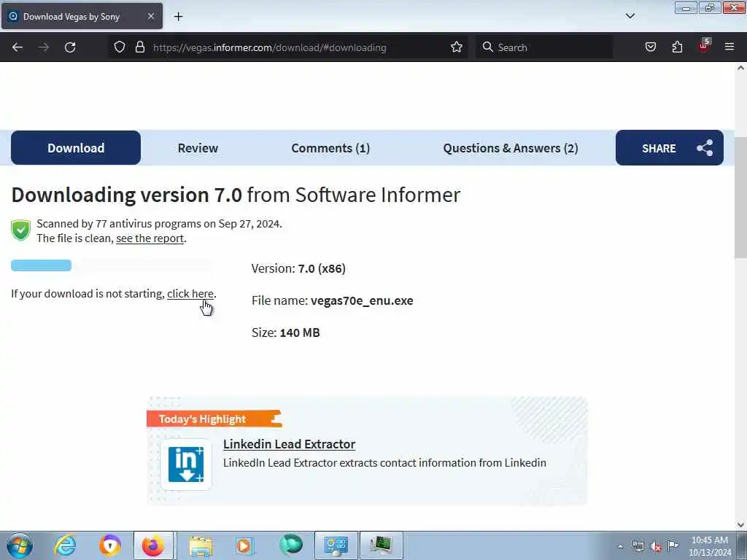Click the page scrollbar down arrow
This screenshot has height=560, width=747.
click(740, 525)
